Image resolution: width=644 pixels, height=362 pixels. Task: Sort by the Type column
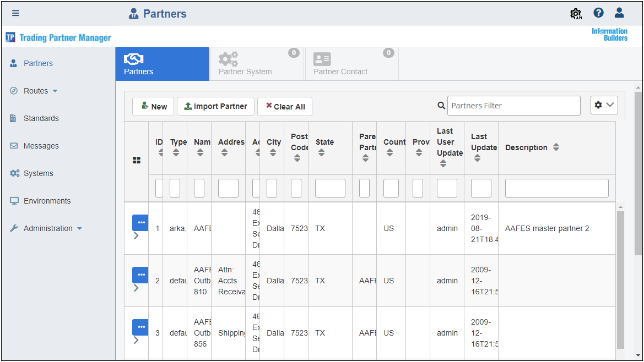coord(176,153)
